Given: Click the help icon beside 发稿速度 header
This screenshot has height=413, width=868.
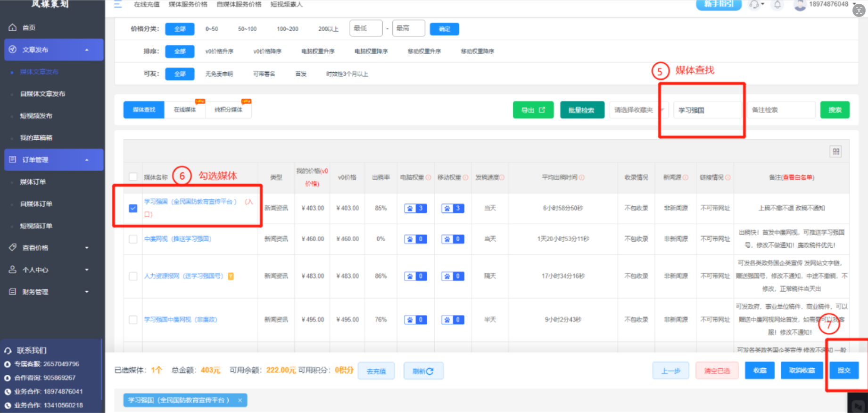Looking at the screenshot, I should click(502, 177).
